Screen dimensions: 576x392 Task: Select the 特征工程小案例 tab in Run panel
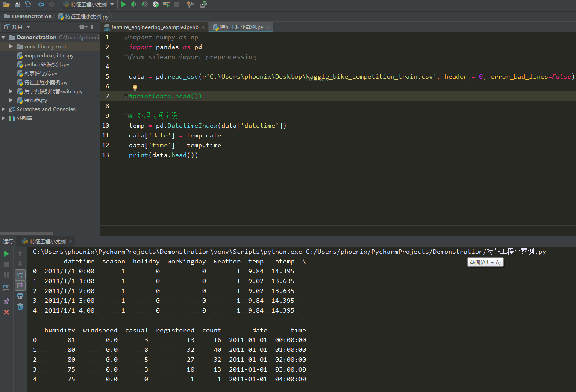[48, 242]
